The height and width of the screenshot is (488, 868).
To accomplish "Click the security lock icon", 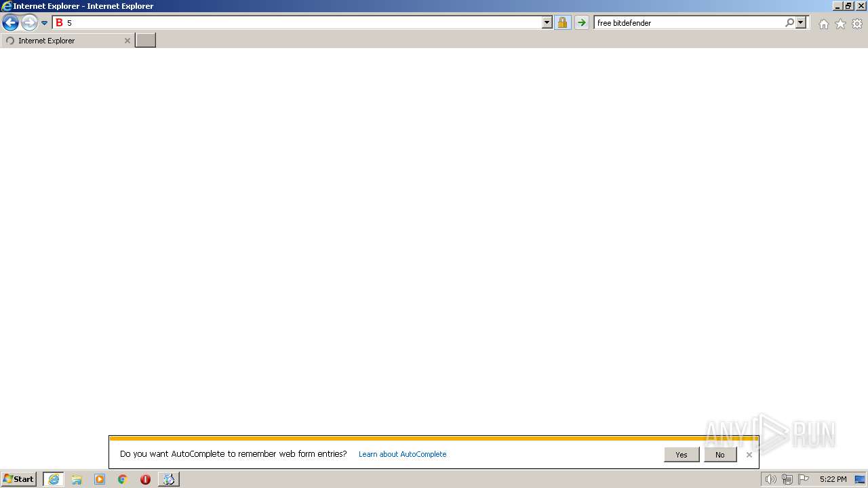I will pyautogui.click(x=562, y=22).
